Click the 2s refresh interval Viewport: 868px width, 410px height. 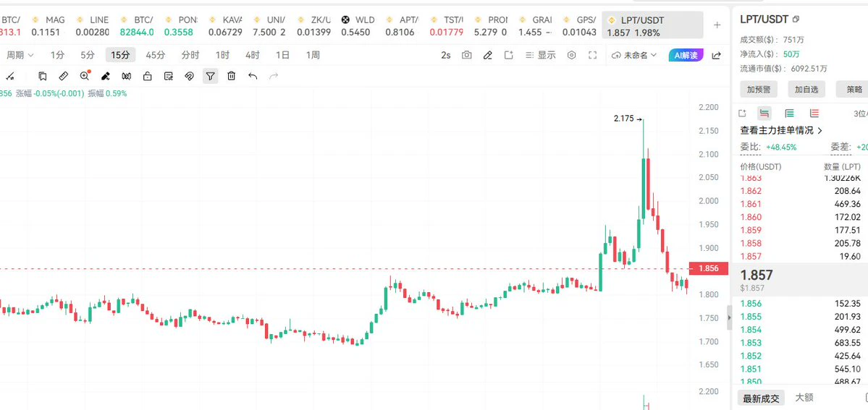[446, 56]
